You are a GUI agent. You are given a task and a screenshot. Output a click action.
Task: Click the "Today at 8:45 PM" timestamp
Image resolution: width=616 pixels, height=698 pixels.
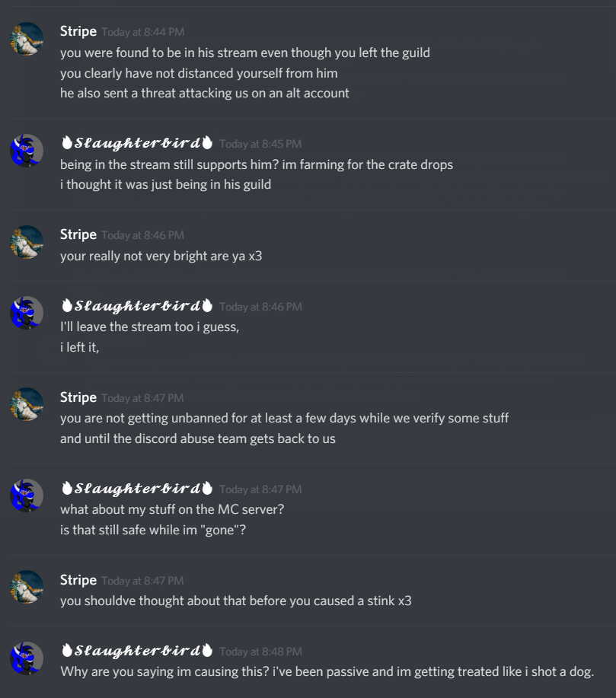[260, 144]
